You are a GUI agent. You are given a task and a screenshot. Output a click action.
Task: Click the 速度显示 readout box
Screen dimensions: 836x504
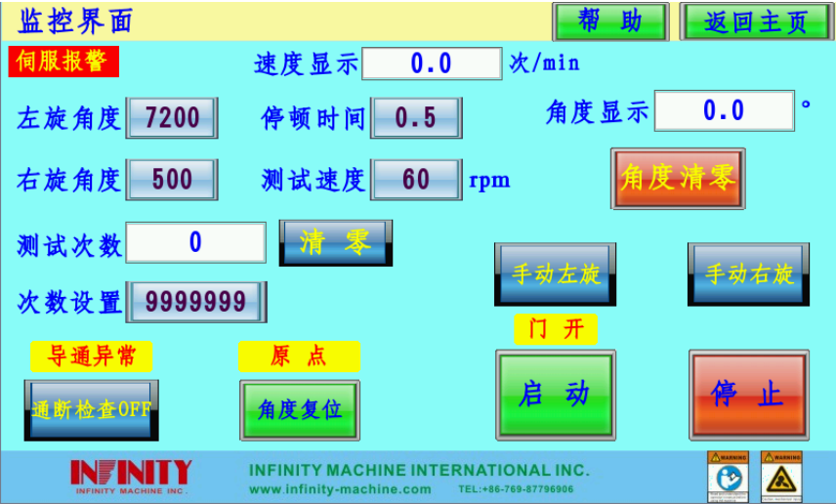(x=432, y=63)
